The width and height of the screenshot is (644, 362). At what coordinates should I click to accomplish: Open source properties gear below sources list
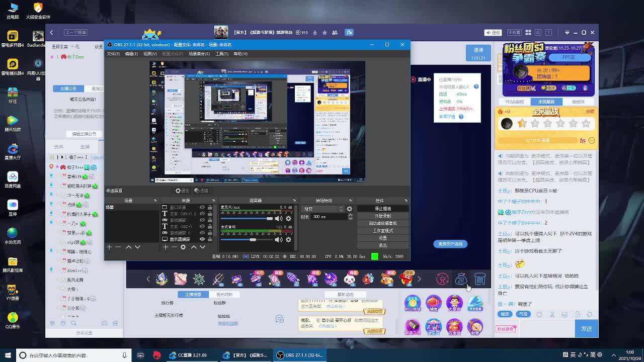pos(183,247)
